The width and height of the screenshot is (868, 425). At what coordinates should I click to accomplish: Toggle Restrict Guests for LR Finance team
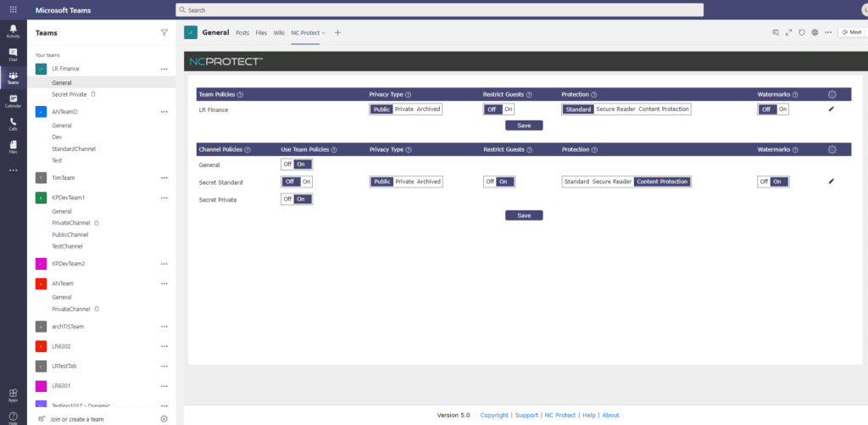tap(498, 109)
